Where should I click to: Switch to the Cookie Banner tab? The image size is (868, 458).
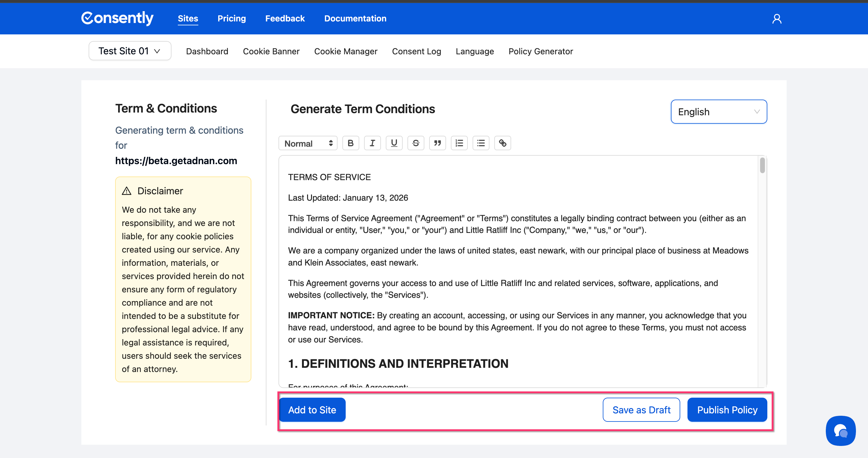(x=271, y=51)
